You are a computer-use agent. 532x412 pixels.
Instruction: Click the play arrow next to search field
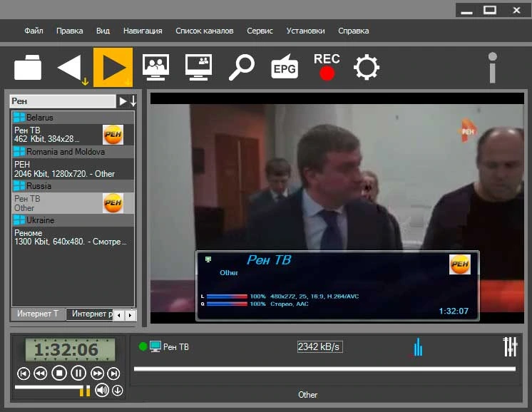pos(123,101)
